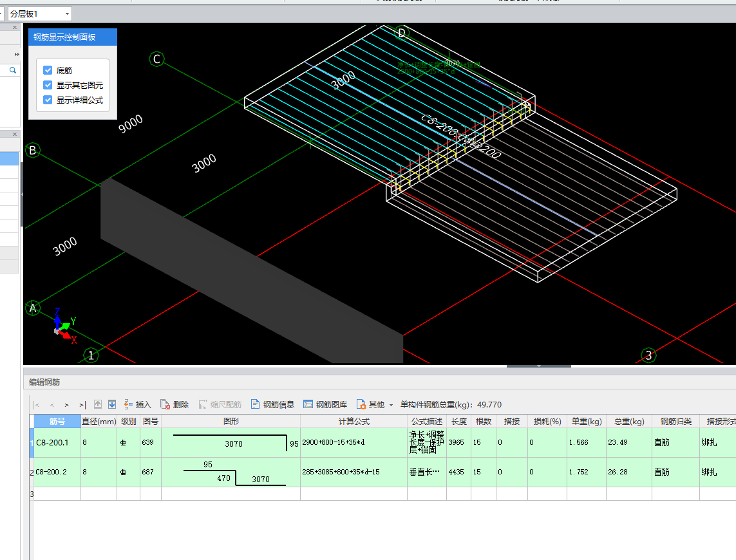Select the C8-200.1 cell

57,443
